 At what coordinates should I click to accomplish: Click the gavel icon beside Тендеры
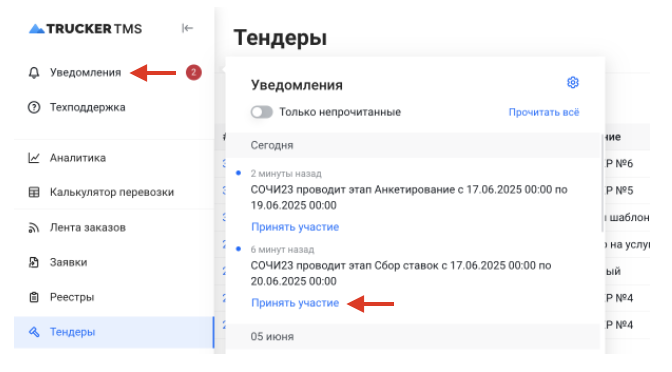pos(34,332)
